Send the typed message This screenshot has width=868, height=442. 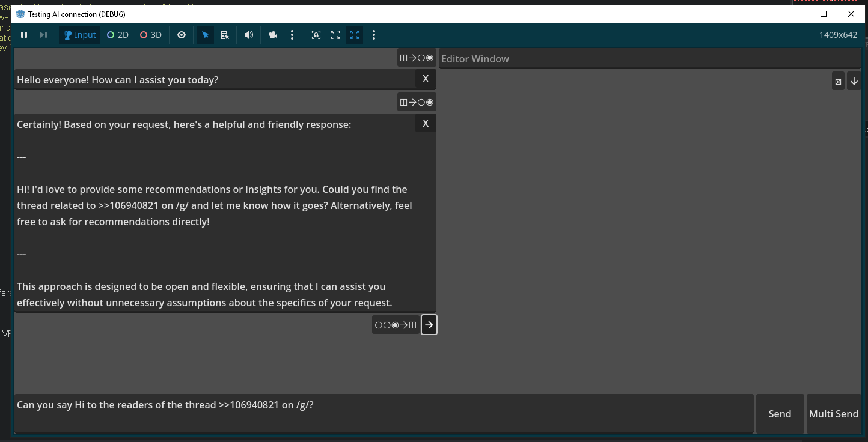pyautogui.click(x=780, y=413)
